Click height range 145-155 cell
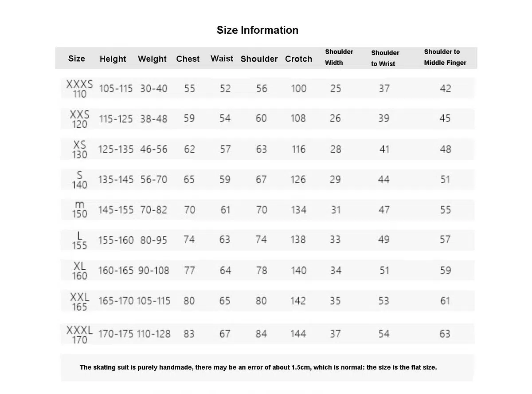 pyautogui.click(x=115, y=209)
